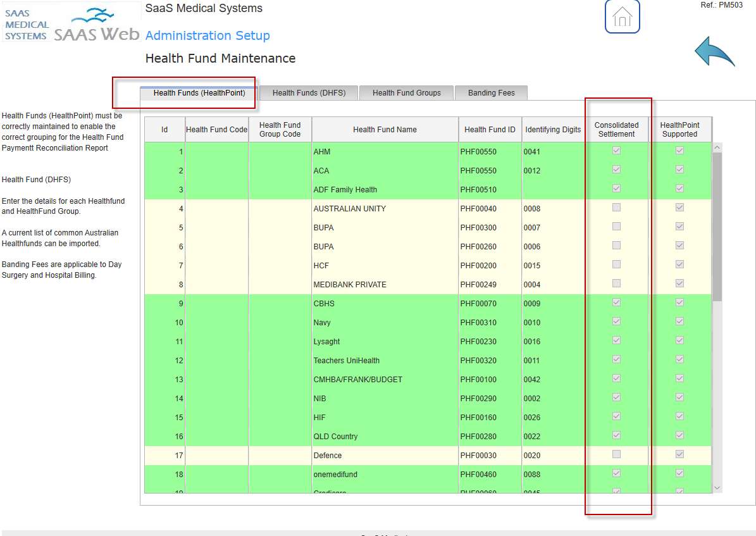Click the Administration Setup heading link

(208, 35)
